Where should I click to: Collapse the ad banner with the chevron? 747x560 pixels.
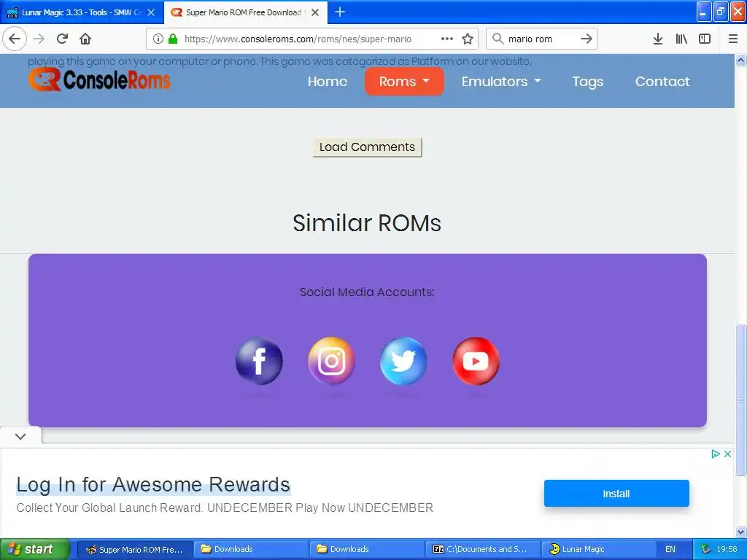click(20, 436)
